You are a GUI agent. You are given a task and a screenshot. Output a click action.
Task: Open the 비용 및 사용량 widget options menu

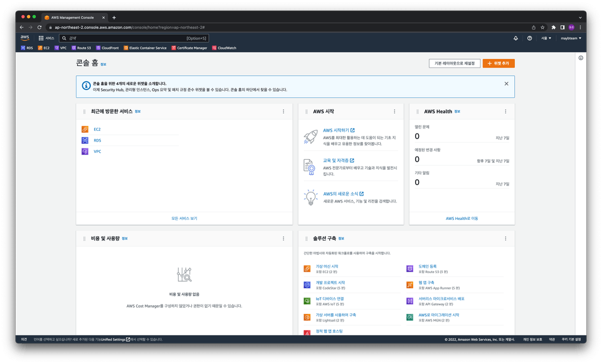click(x=283, y=239)
